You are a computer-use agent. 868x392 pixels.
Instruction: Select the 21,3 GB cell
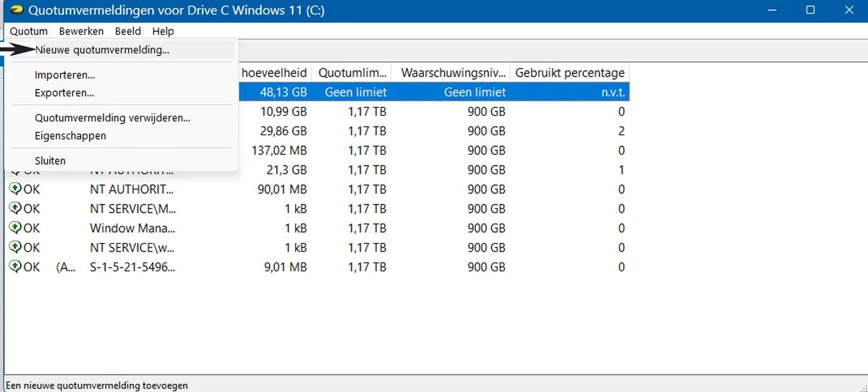tap(286, 170)
